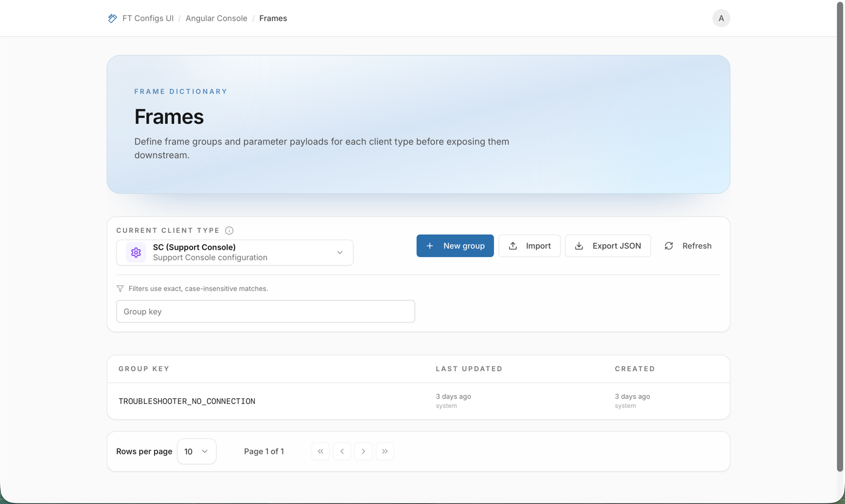845x504 pixels.
Task: Click the filters exact-match hint text
Action: (x=198, y=289)
